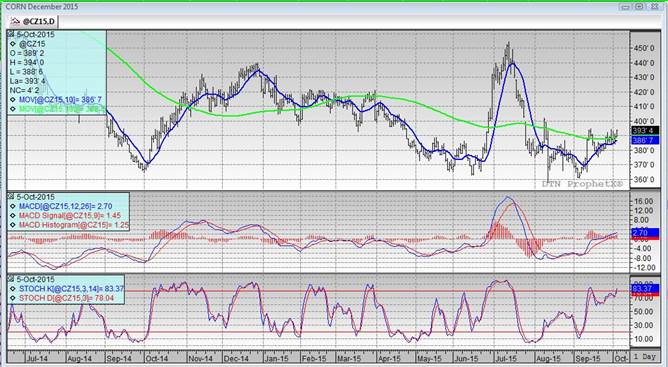Click the '1 Day' interval box
Image resolution: width=668 pixels, height=367 pixels.
pyautogui.click(x=644, y=356)
